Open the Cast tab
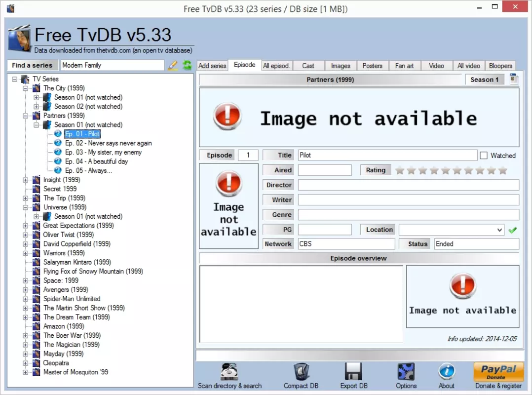The height and width of the screenshot is (395, 532). (308, 66)
